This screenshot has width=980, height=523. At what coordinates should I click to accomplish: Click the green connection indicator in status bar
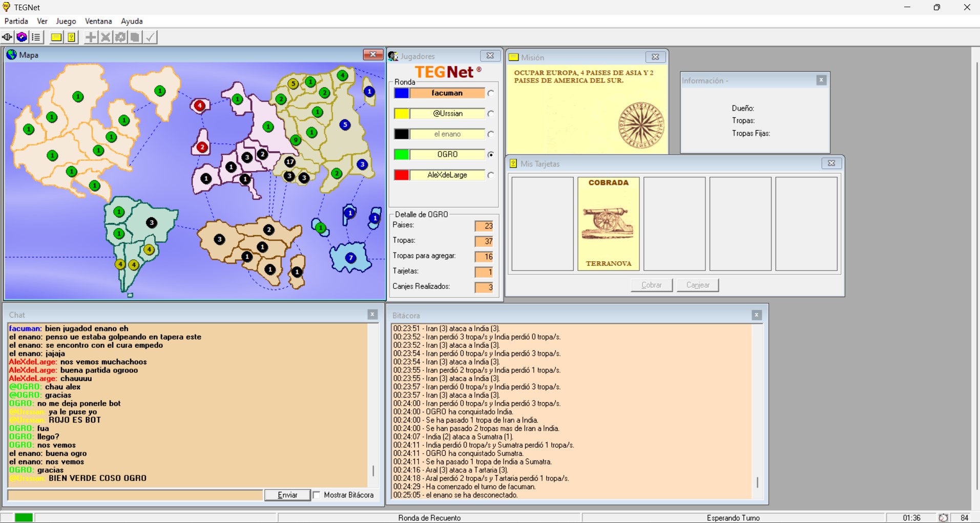24,518
